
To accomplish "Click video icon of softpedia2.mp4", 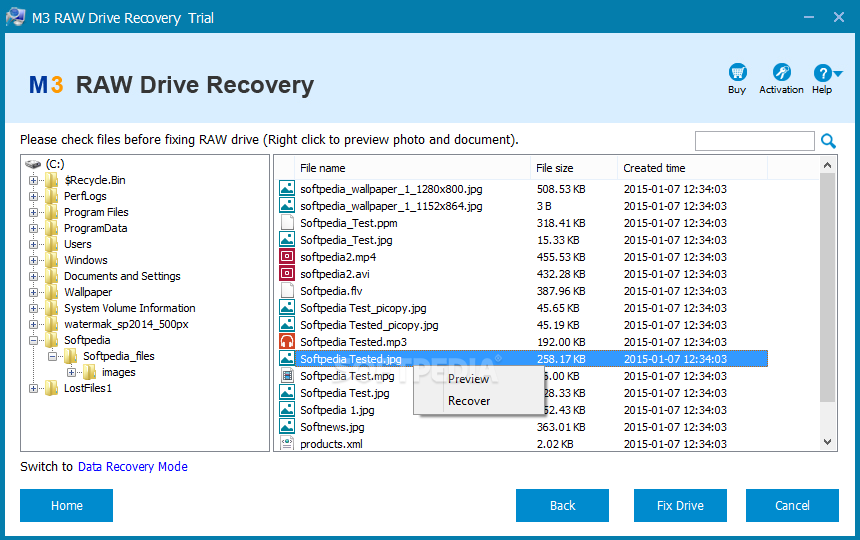I will pos(287,257).
